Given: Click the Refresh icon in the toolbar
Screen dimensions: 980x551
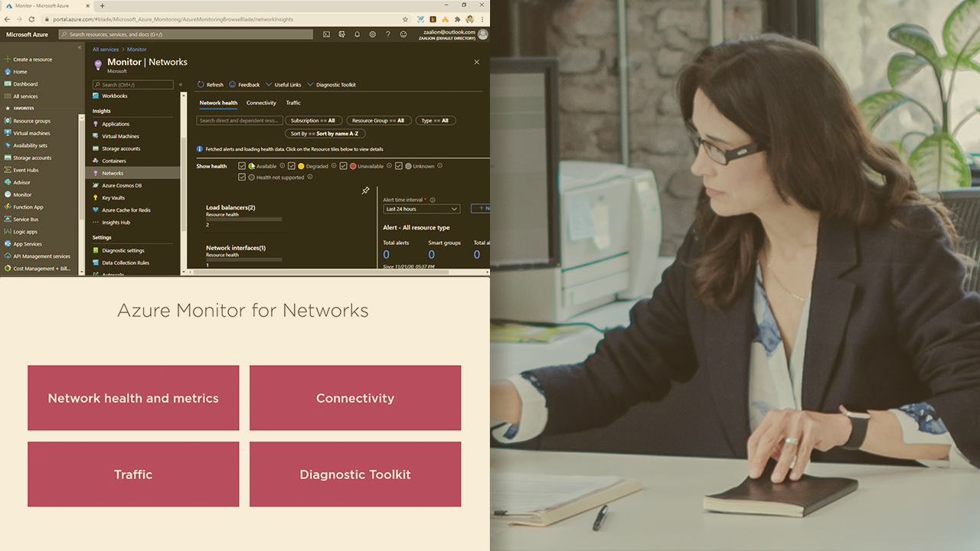Looking at the screenshot, I should coord(201,85).
